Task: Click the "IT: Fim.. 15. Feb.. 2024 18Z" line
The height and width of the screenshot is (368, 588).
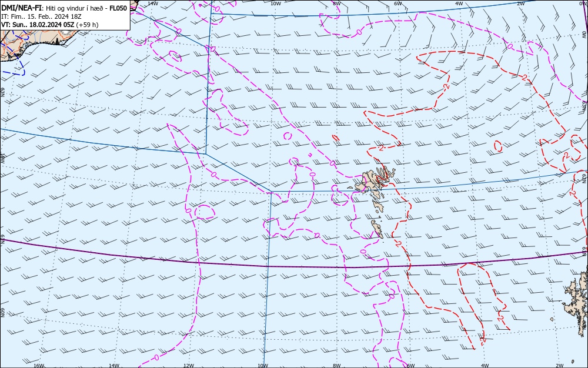Action: 41,16
